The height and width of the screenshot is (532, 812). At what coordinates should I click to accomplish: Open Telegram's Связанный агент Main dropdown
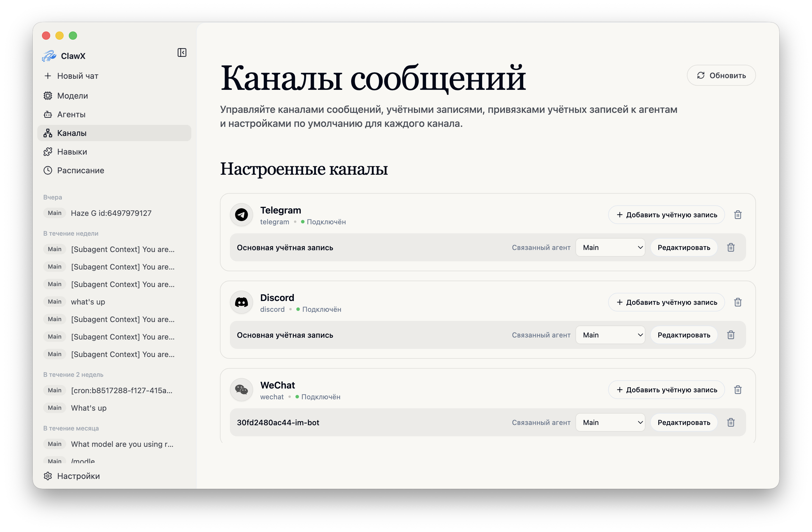pyautogui.click(x=610, y=248)
